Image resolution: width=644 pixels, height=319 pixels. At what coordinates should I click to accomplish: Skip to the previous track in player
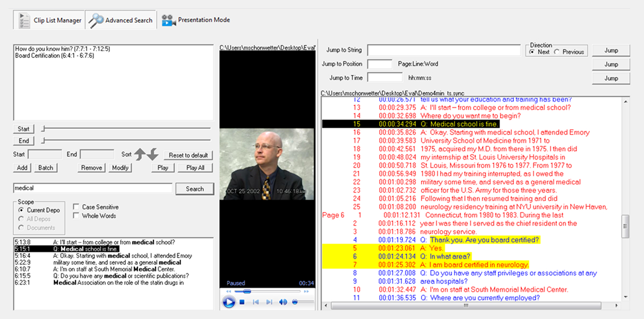tap(256, 302)
